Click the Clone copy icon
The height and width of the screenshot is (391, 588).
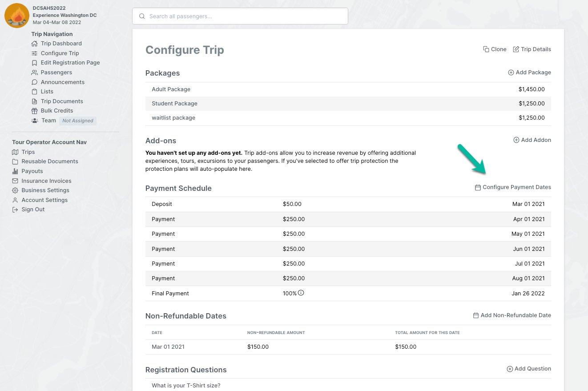click(x=486, y=49)
